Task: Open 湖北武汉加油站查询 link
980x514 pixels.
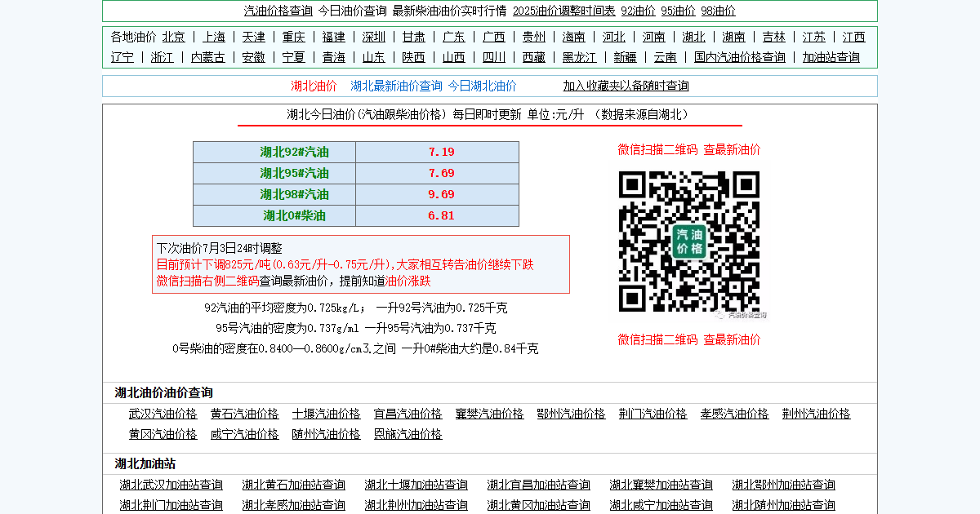Action: [x=171, y=485]
